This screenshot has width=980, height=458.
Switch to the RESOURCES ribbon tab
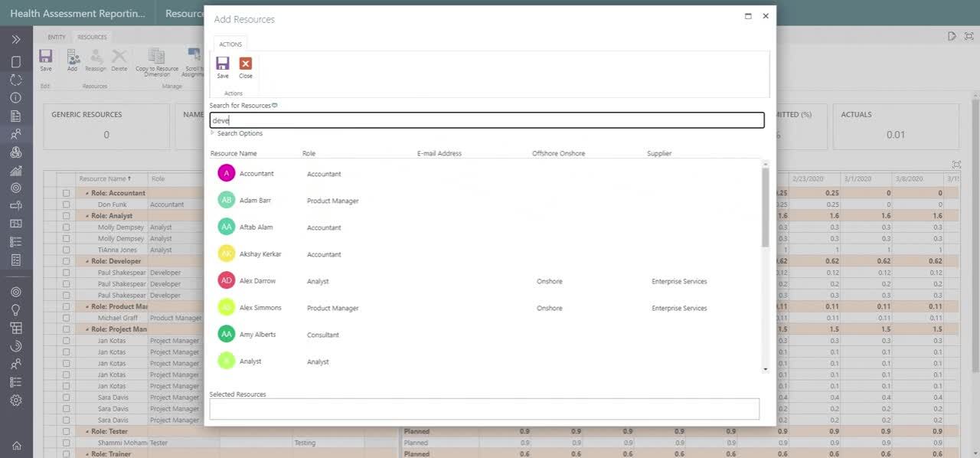pos(92,37)
